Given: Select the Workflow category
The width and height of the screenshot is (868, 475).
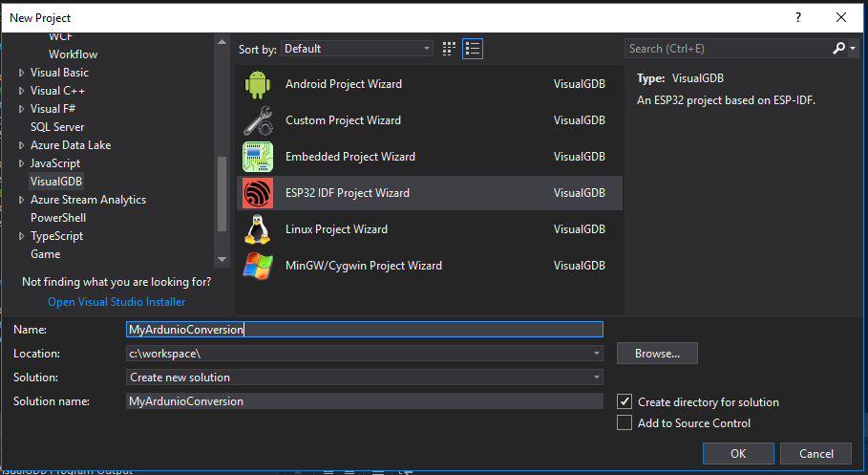Looking at the screenshot, I should 74,54.
